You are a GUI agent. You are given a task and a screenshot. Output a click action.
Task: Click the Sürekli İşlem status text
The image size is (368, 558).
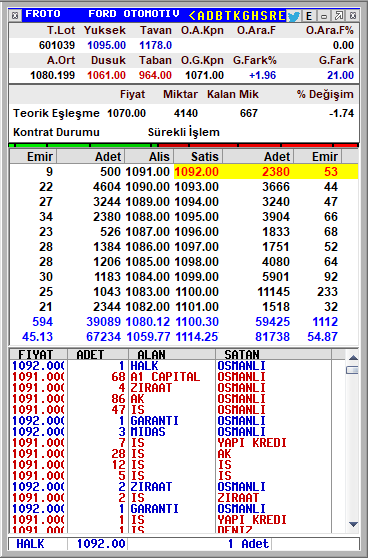coord(184,132)
